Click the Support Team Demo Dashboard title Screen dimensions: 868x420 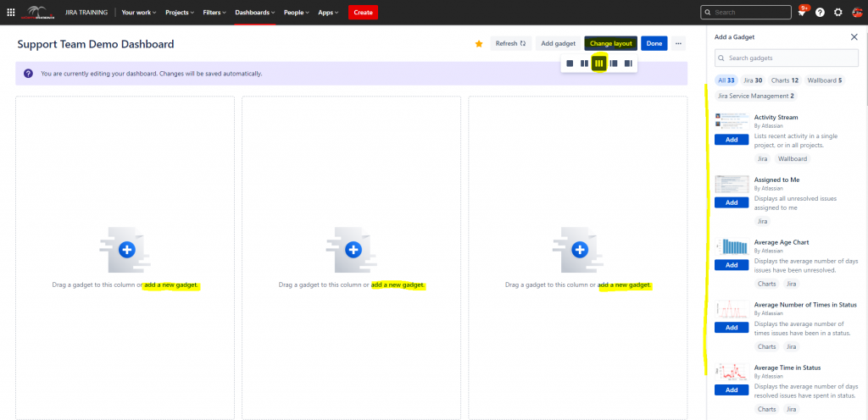click(96, 44)
